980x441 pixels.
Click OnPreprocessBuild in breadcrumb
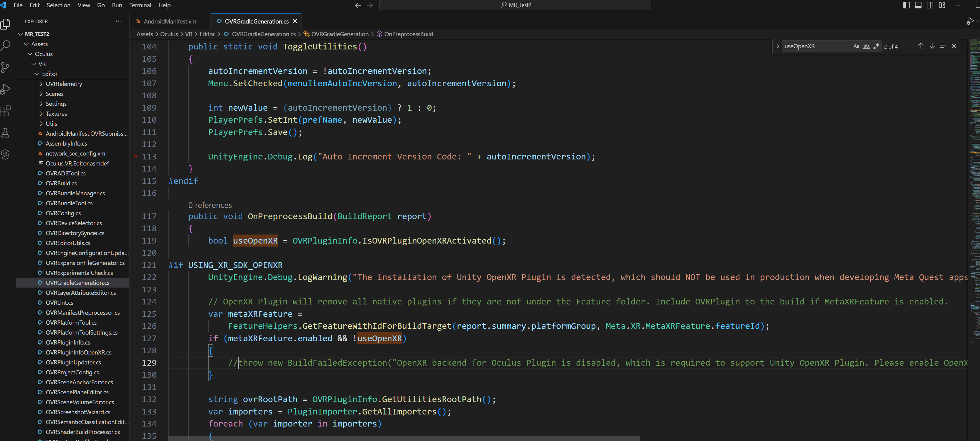[x=408, y=34]
